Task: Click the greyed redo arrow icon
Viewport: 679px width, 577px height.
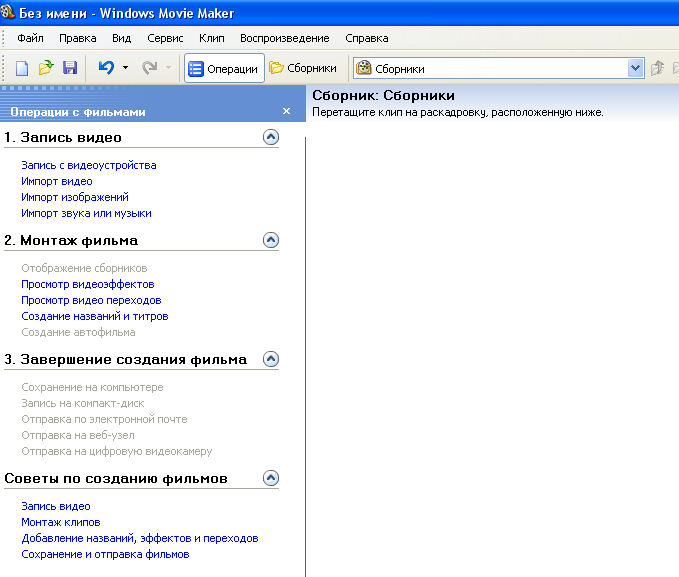Action: click(150, 68)
